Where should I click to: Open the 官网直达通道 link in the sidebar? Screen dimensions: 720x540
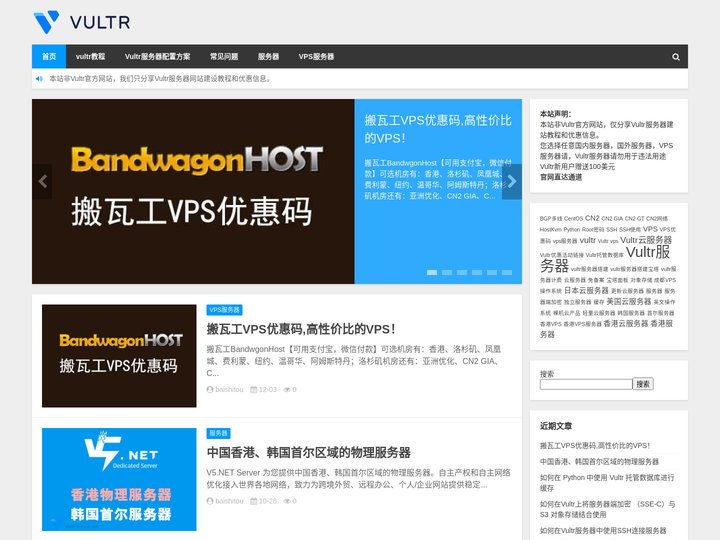pyautogui.click(x=561, y=177)
